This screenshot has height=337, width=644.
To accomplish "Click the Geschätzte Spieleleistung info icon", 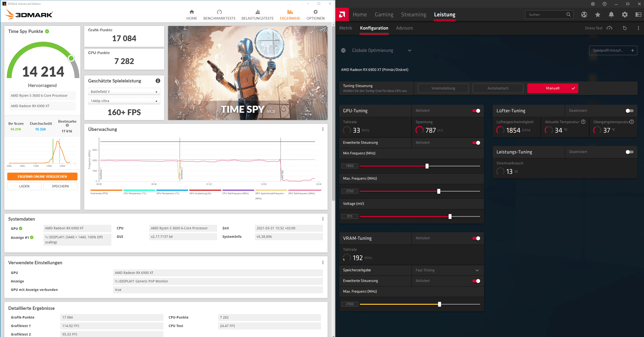I will click(x=158, y=81).
